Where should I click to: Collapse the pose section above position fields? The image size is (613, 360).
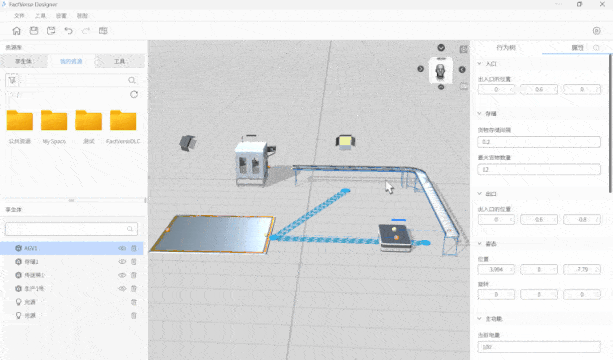click(480, 244)
